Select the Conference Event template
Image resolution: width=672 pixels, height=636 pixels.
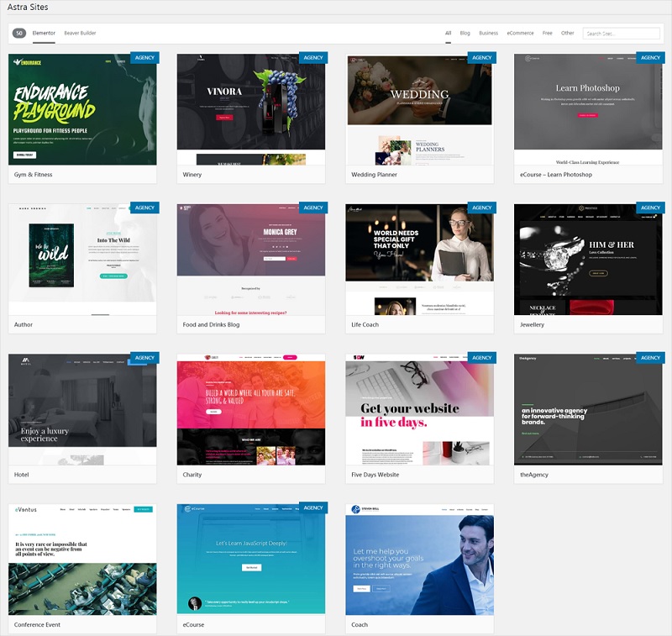click(x=82, y=559)
